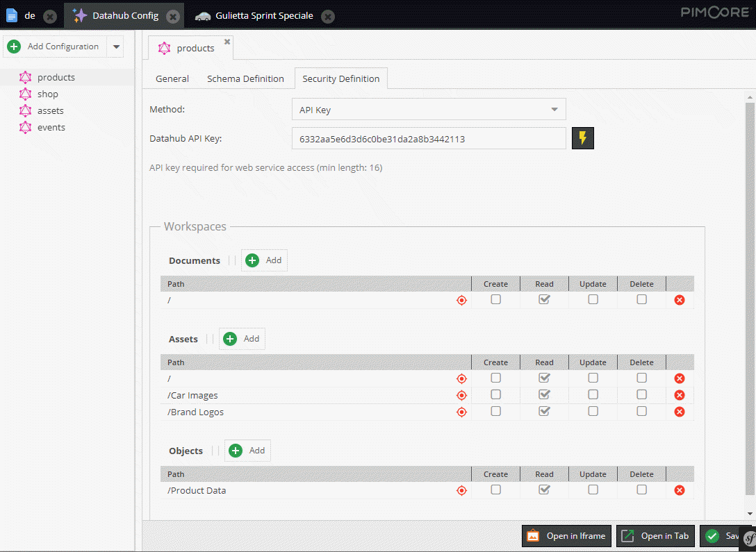756x552 pixels.
Task: Close the de tab
Action: click(x=49, y=17)
